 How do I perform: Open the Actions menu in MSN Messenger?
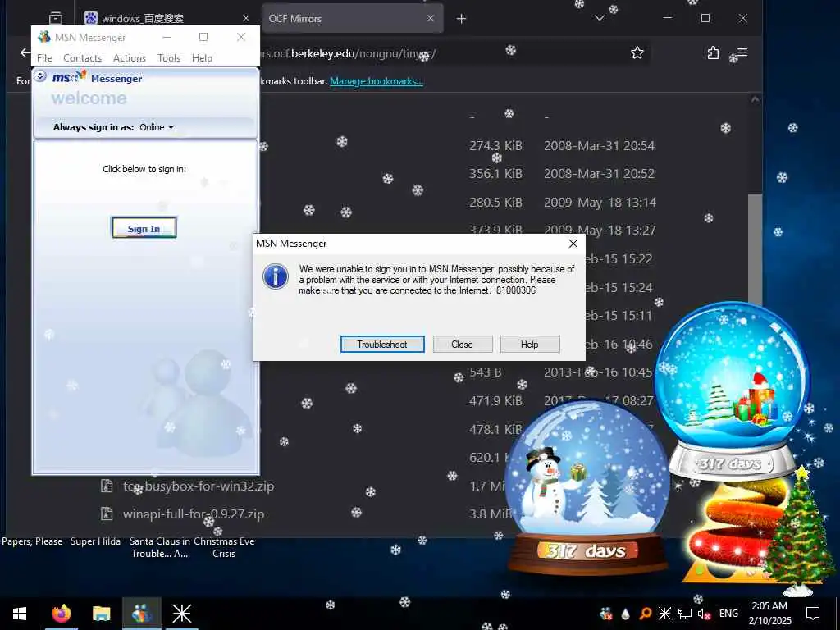coord(129,58)
